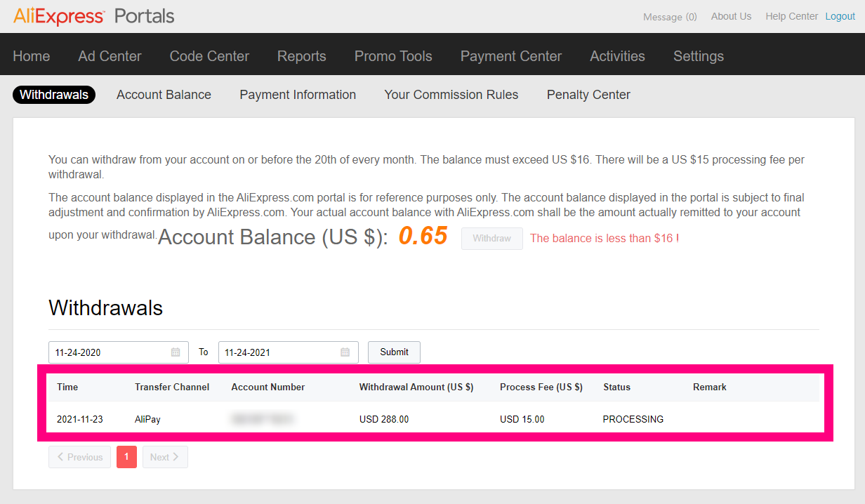Open calendar icon in start date field
The width and height of the screenshot is (865, 504).
(176, 352)
